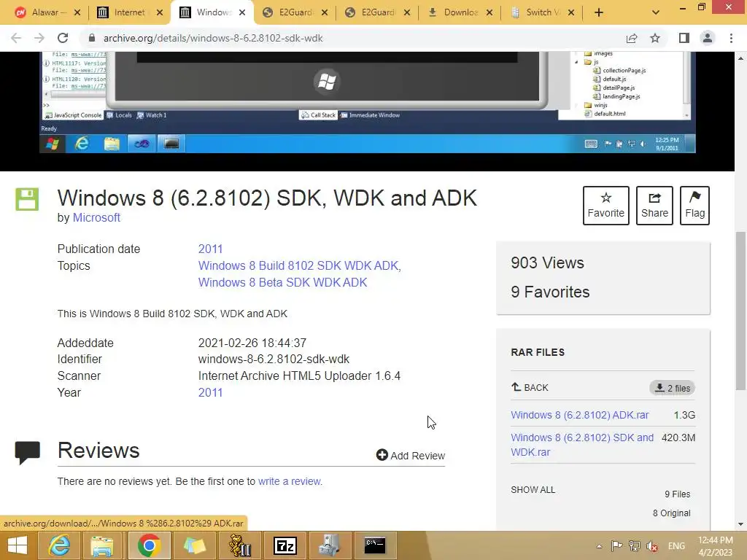The width and height of the screenshot is (747, 560).
Task: Change the ENG input language
Action: coord(676,546)
